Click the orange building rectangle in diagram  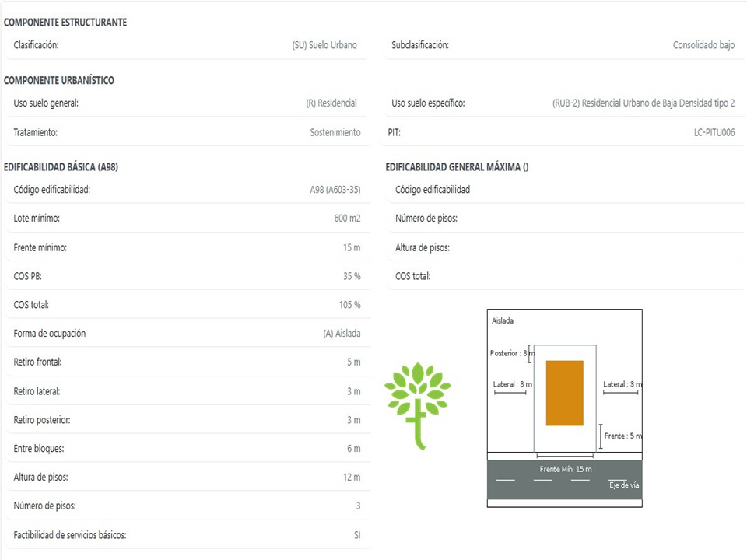(565, 393)
